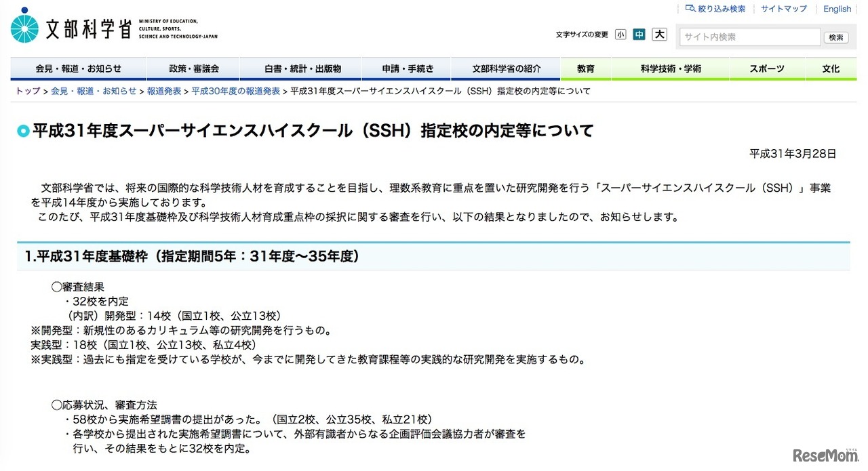
Task: Click inside the サイト内検索 search field
Action: coord(749,37)
